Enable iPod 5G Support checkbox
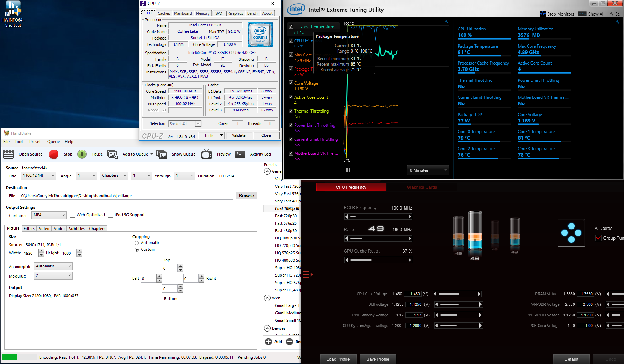 point(111,215)
